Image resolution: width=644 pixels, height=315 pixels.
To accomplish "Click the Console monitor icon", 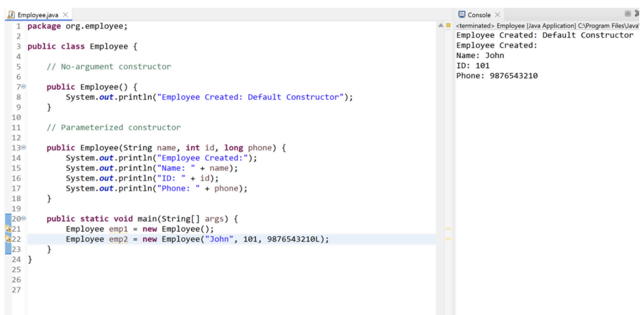I will pyautogui.click(x=462, y=15).
